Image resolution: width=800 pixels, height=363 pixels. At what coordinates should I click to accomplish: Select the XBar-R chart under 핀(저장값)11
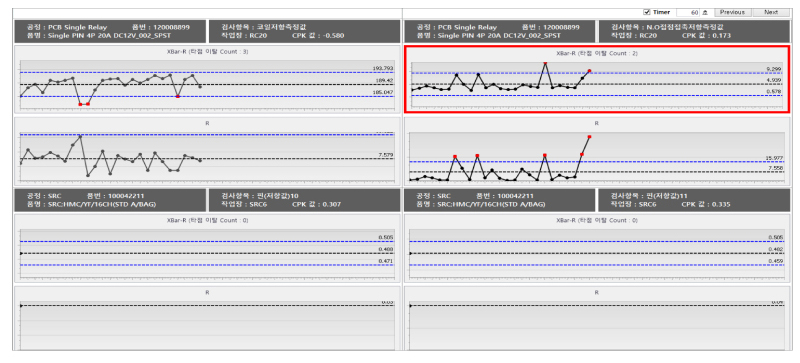pos(597,248)
